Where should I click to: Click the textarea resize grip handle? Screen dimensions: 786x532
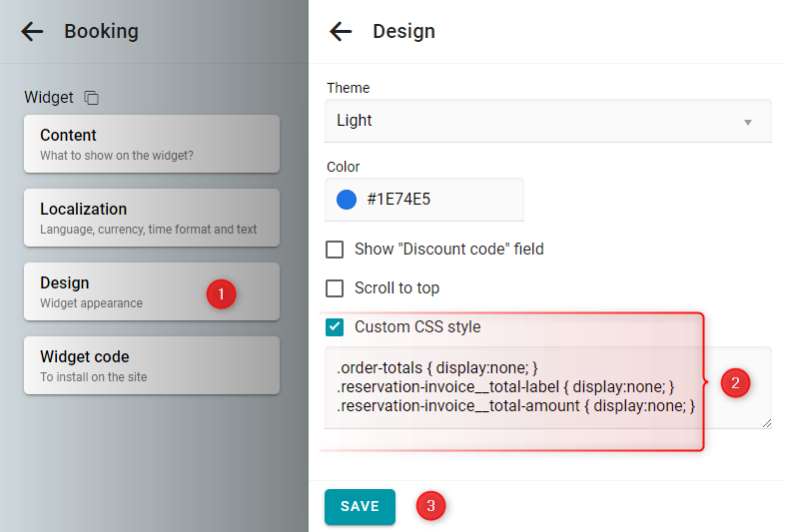(x=767, y=424)
